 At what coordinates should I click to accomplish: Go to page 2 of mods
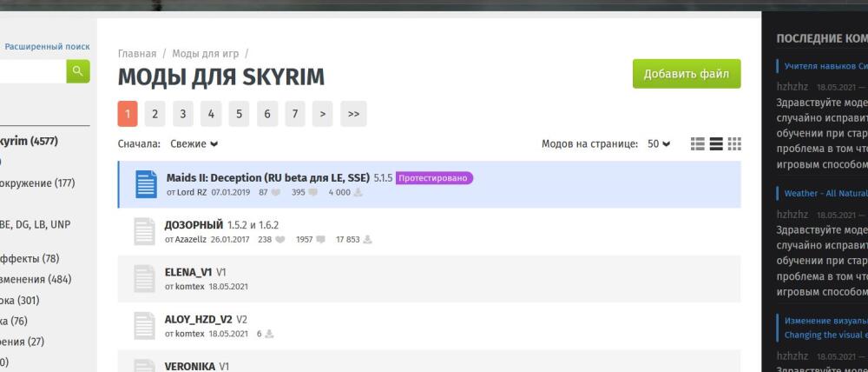155,114
